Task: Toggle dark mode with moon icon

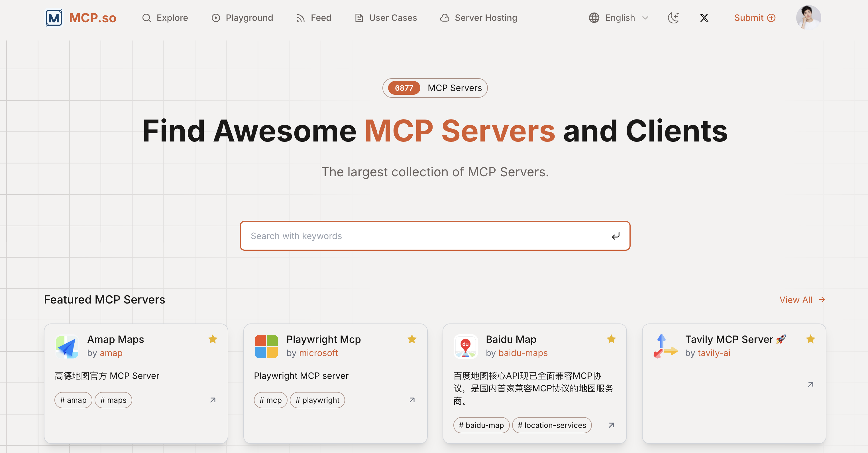Action: coord(673,17)
